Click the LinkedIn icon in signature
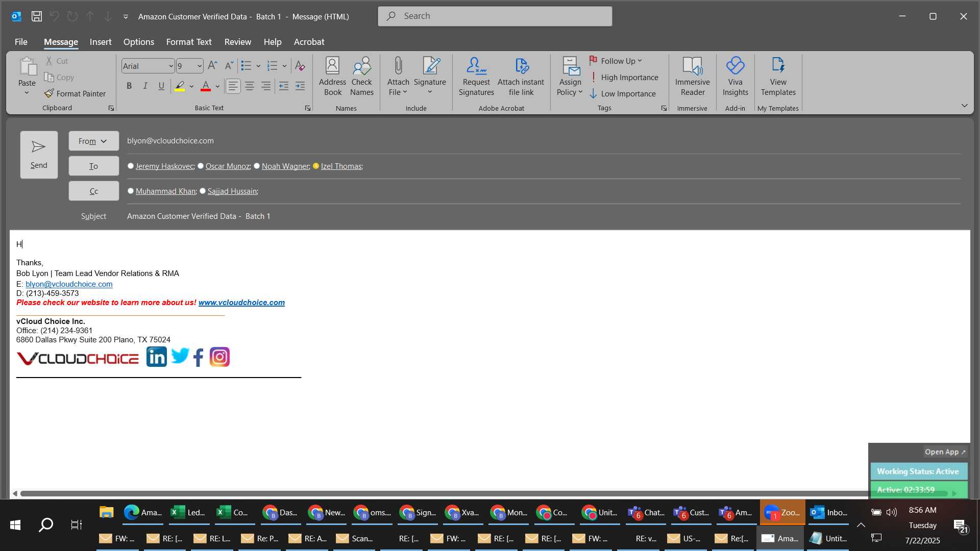Image resolution: width=980 pixels, height=551 pixels. coord(156,357)
